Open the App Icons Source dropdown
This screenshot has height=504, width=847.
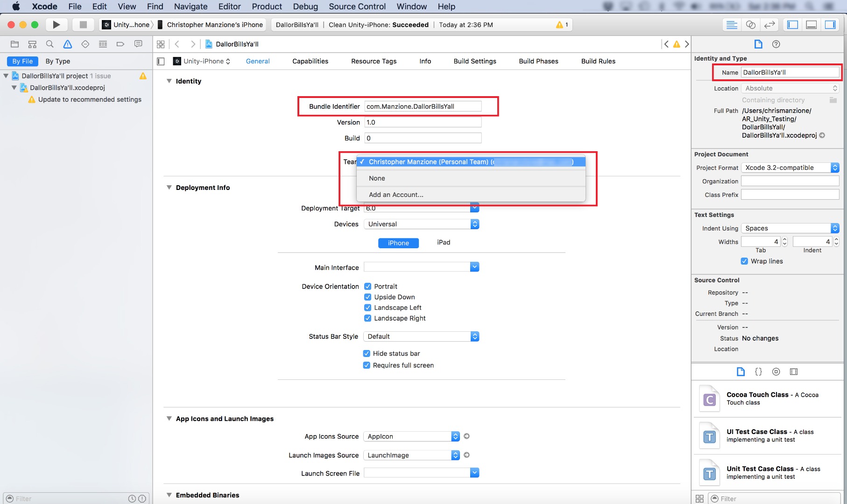(412, 436)
